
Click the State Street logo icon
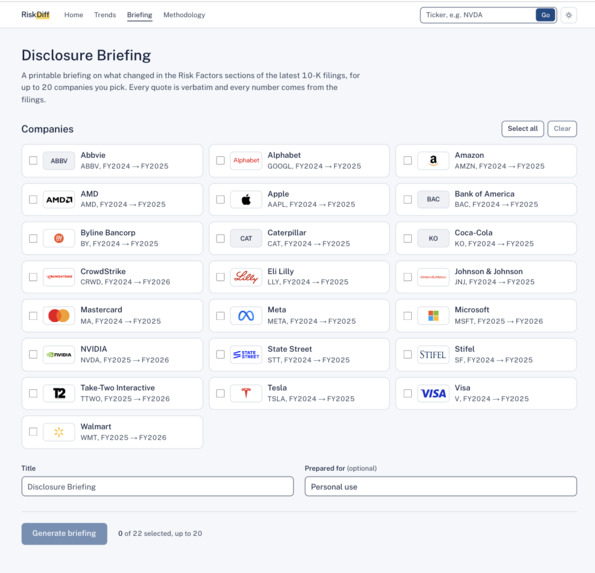click(246, 355)
